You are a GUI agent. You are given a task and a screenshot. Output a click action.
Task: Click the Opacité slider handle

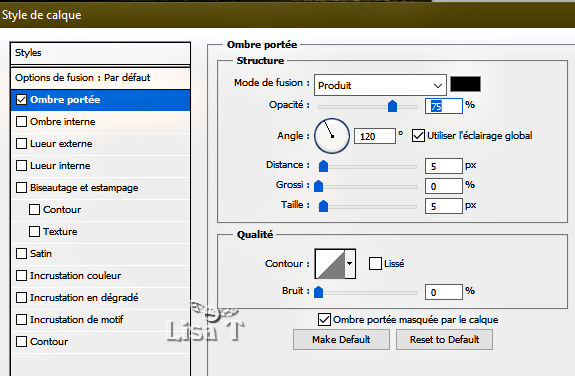click(x=392, y=106)
